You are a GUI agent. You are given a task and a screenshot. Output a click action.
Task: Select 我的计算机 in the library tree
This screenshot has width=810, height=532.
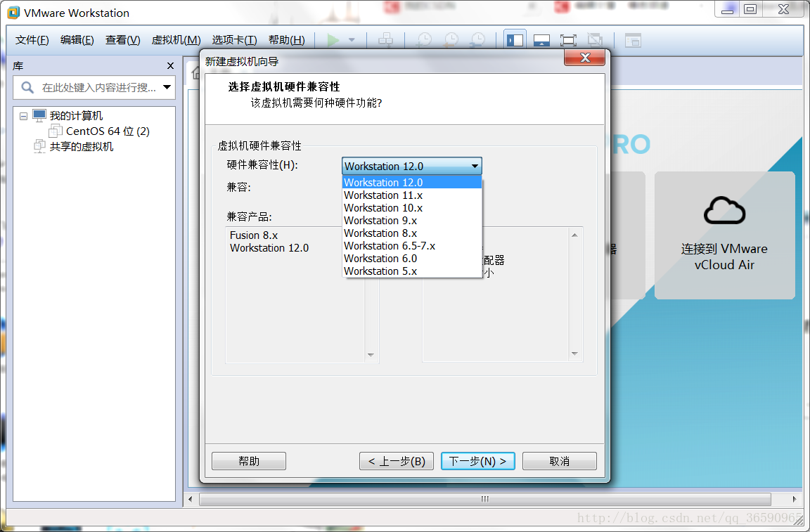(x=76, y=116)
